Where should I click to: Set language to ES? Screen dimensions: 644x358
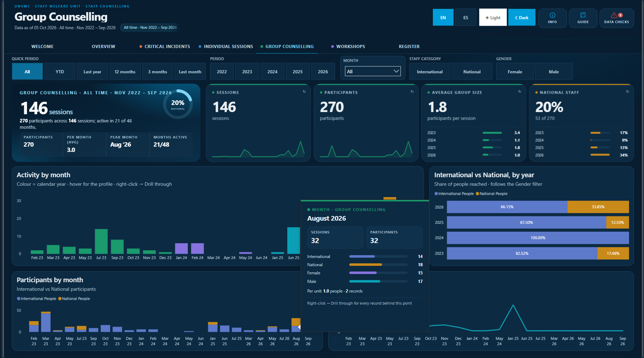(x=466, y=17)
